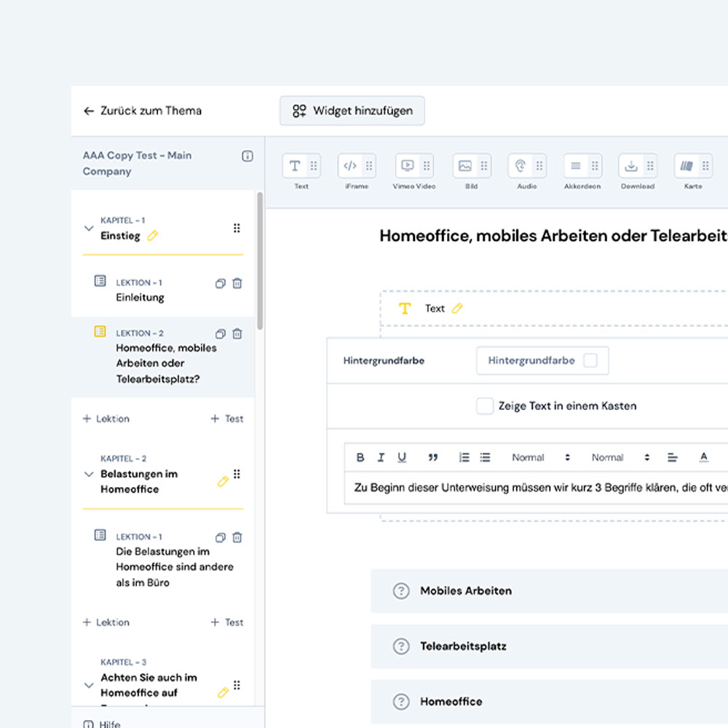Collapse the Einstieg chapter

pyautogui.click(x=89, y=227)
